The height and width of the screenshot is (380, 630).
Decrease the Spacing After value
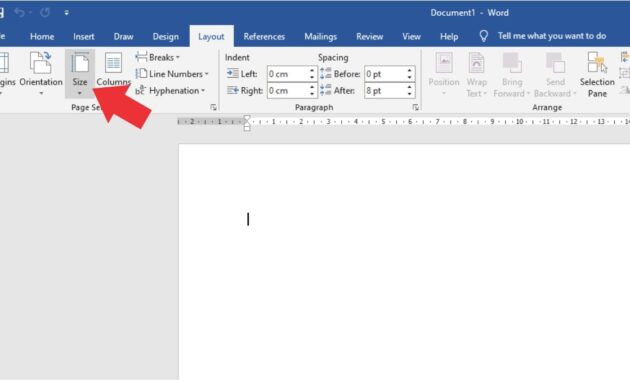[410, 94]
